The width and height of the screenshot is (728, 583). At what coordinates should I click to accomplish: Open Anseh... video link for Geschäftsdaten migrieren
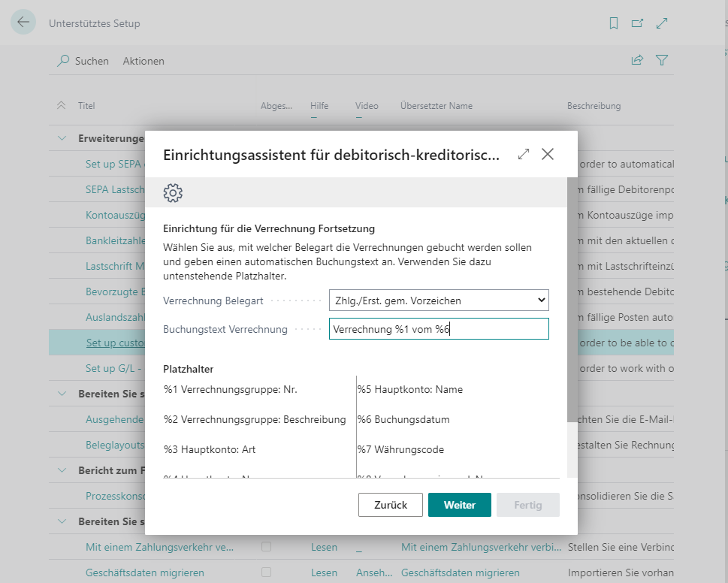[374, 572]
